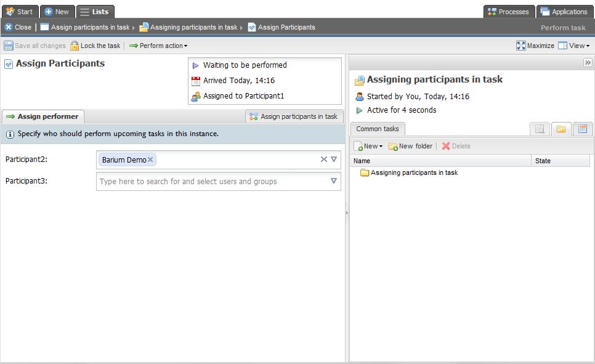
Task: Open the New dropdown in Common tasks
Action: click(x=368, y=146)
